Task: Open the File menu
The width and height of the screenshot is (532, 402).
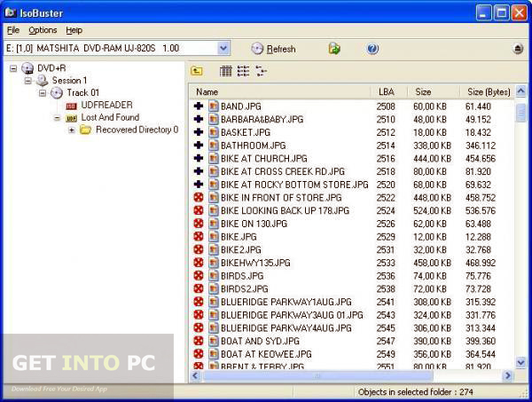Action: [x=13, y=30]
